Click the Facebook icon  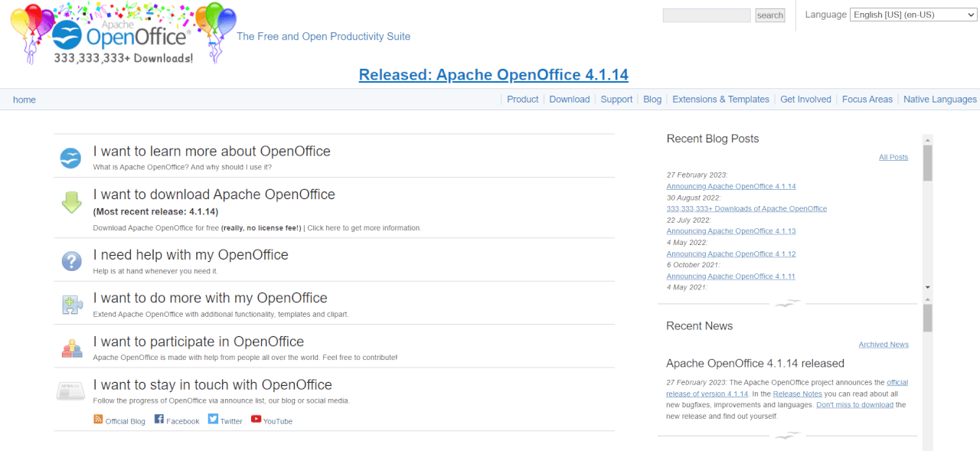pyautogui.click(x=159, y=419)
